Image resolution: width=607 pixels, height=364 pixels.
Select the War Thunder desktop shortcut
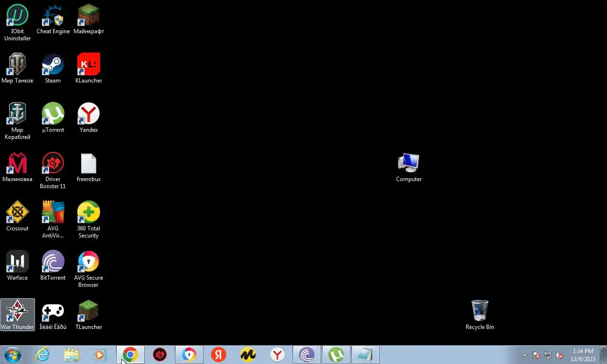[18, 315]
